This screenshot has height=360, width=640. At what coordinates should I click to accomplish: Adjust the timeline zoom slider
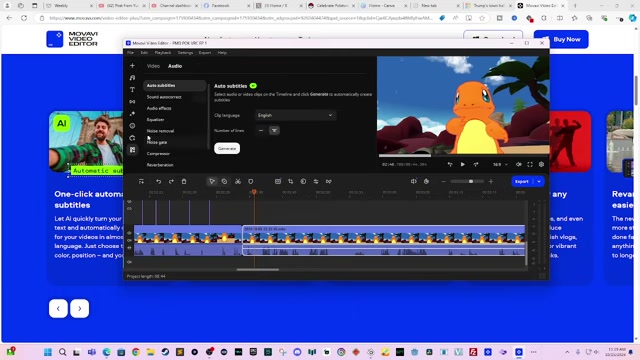467,182
